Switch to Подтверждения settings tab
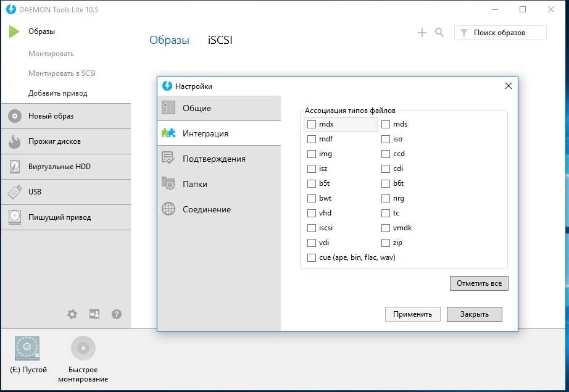The width and height of the screenshot is (569, 392). (x=219, y=159)
